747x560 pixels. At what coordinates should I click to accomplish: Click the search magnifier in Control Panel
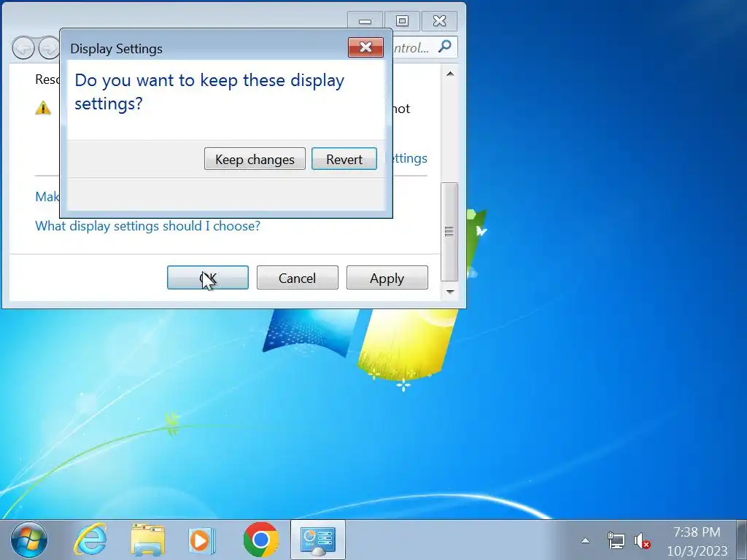(x=444, y=47)
